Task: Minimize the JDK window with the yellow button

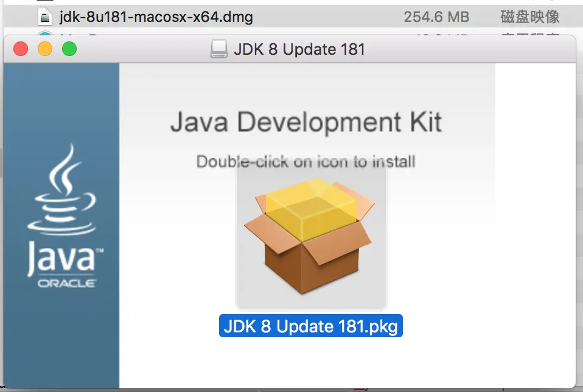Action: [x=45, y=49]
